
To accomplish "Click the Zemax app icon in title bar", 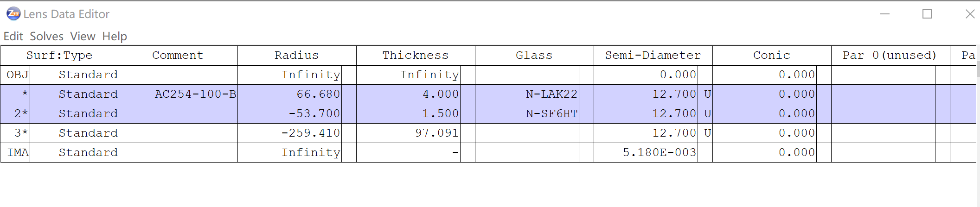I will [x=13, y=14].
